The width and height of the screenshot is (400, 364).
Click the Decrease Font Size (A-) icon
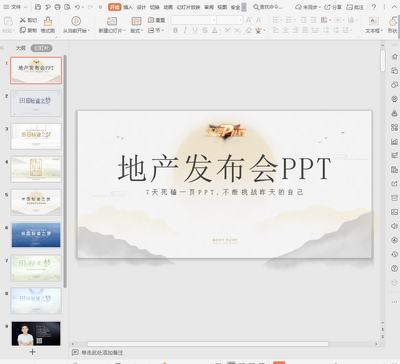click(x=259, y=20)
